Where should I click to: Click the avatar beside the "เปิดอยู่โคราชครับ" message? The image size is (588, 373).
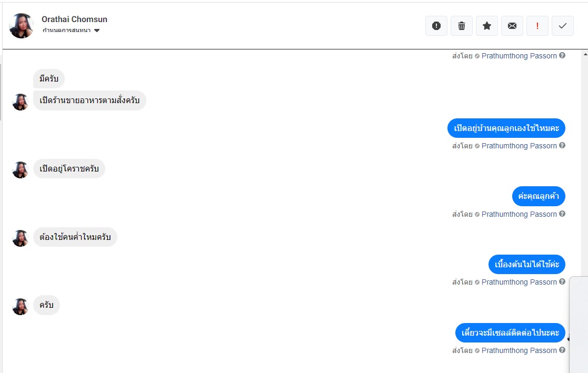click(x=21, y=170)
